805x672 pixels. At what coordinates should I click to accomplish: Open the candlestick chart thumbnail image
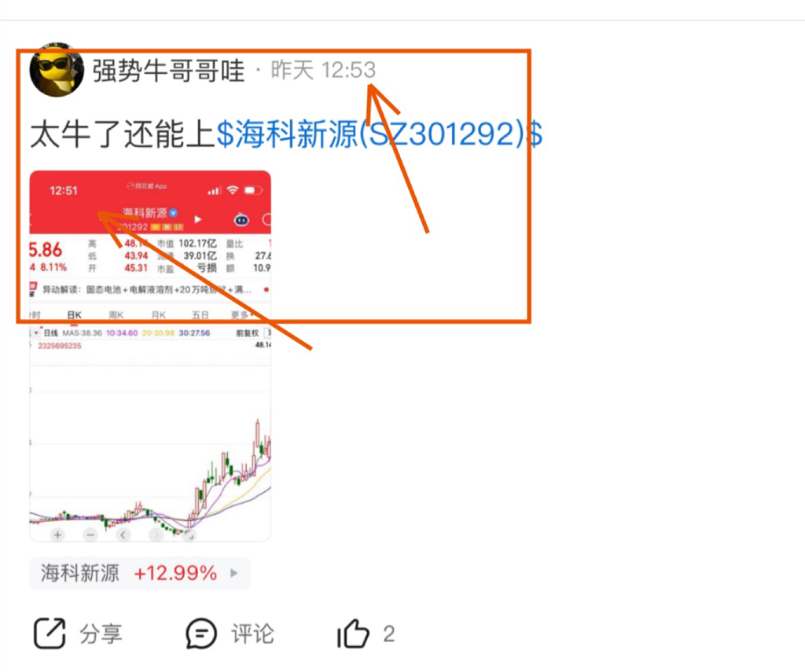pos(150,356)
